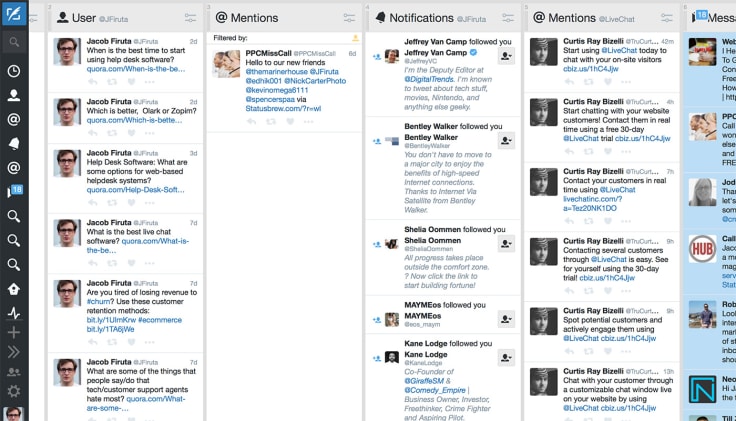Click the #churn hashtag
736x421 pixels.
[99, 301]
